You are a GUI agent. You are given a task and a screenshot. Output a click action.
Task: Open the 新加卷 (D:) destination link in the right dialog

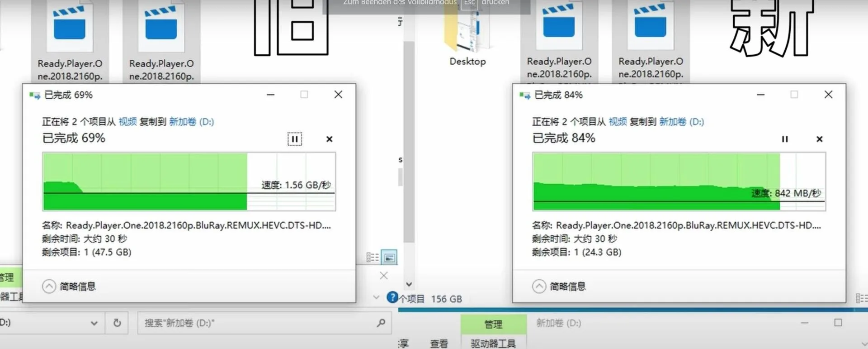pyautogui.click(x=681, y=121)
